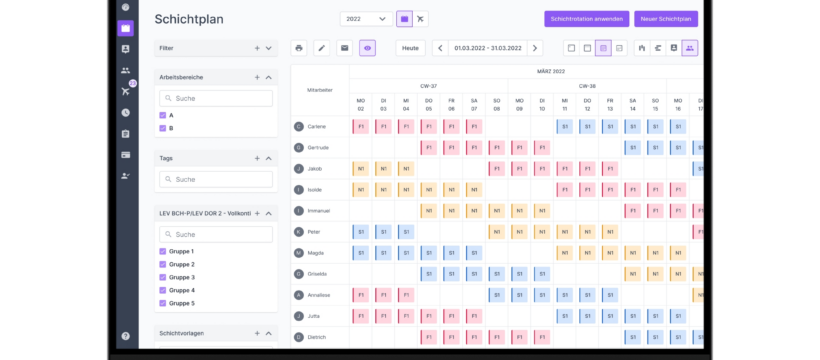Select employee Peter row name
The image size is (820, 360).
pos(314,232)
